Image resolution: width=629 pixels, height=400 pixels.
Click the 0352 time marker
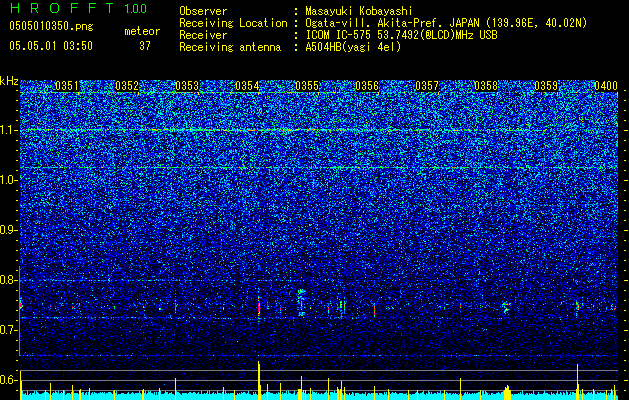coord(127,86)
